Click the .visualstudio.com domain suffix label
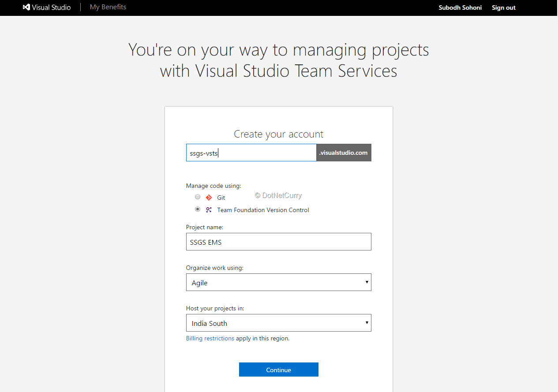Image resolution: width=558 pixels, height=392 pixels. click(344, 153)
